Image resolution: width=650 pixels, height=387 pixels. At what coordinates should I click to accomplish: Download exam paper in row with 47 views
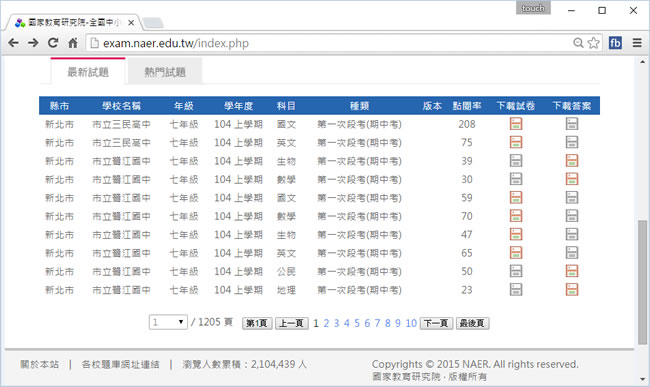pyautogui.click(x=516, y=234)
